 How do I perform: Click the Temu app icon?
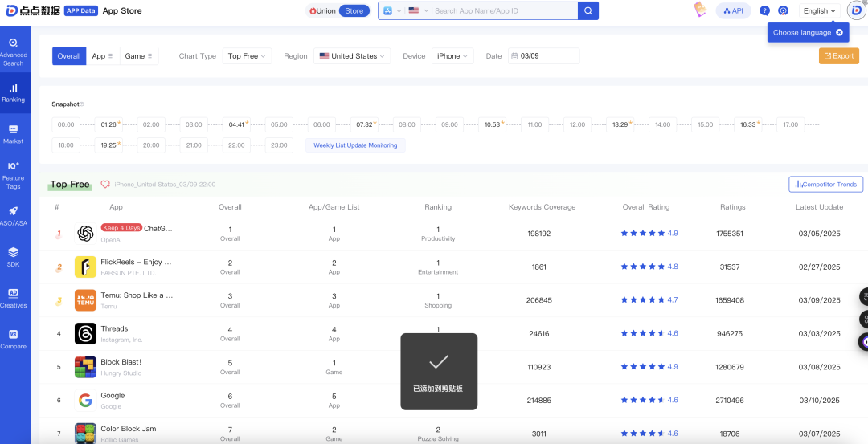(85, 300)
